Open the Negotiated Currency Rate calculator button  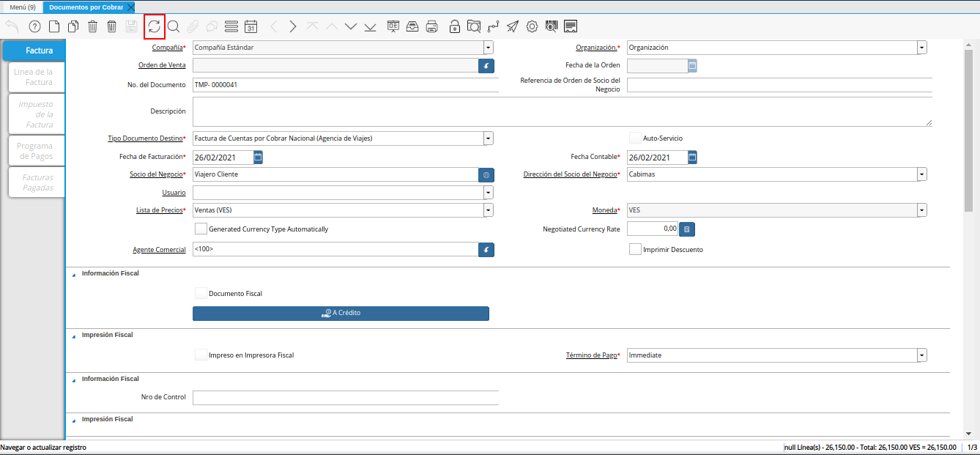pyautogui.click(x=686, y=229)
